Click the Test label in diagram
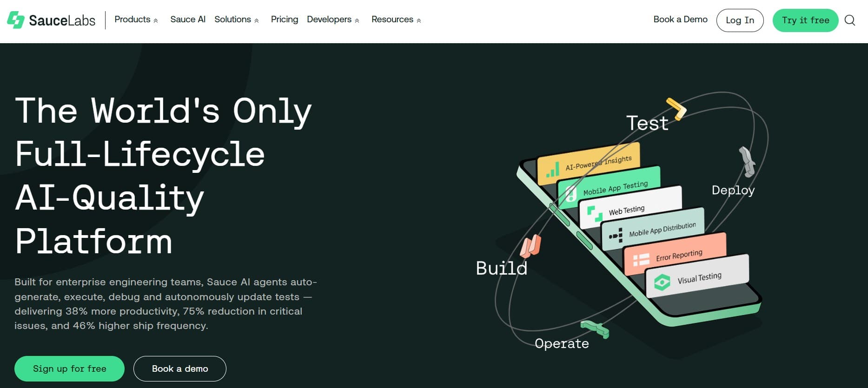This screenshot has height=388, width=868. click(647, 123)
